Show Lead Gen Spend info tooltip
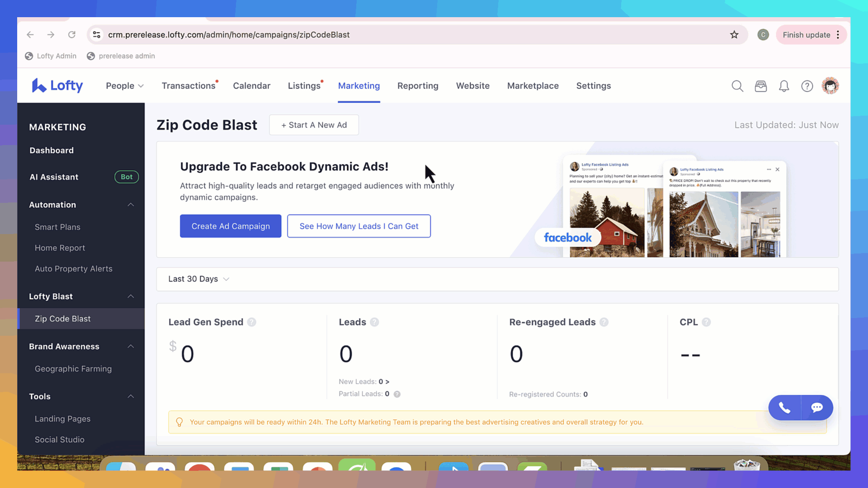The height and width of the screenshot is (488, 868). (252, 322)
